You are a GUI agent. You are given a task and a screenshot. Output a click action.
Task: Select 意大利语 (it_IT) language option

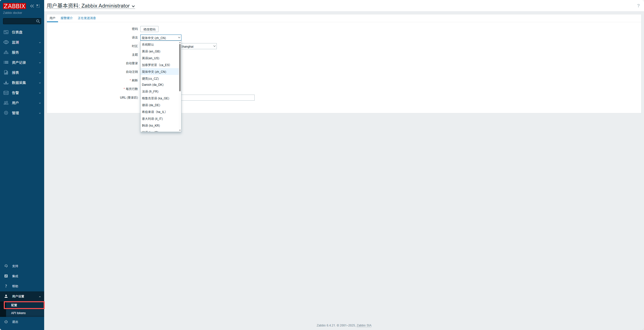(x=159, y=119)
